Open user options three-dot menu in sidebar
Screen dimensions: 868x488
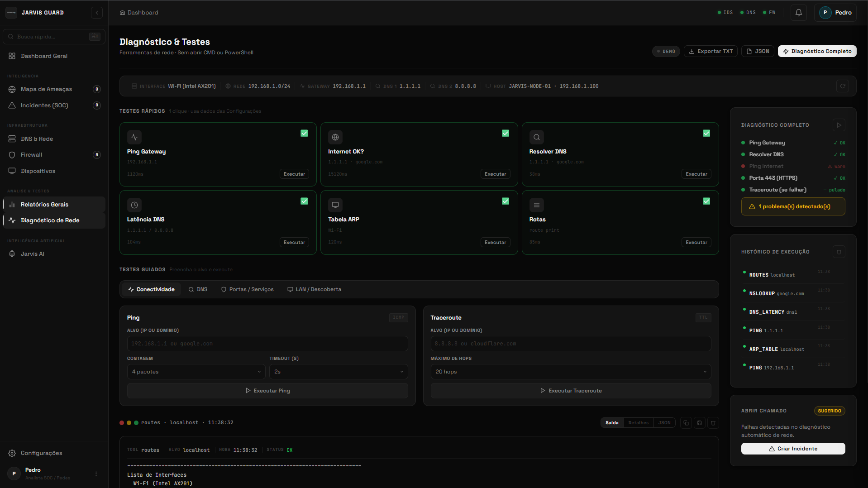[x=96, y=474]
